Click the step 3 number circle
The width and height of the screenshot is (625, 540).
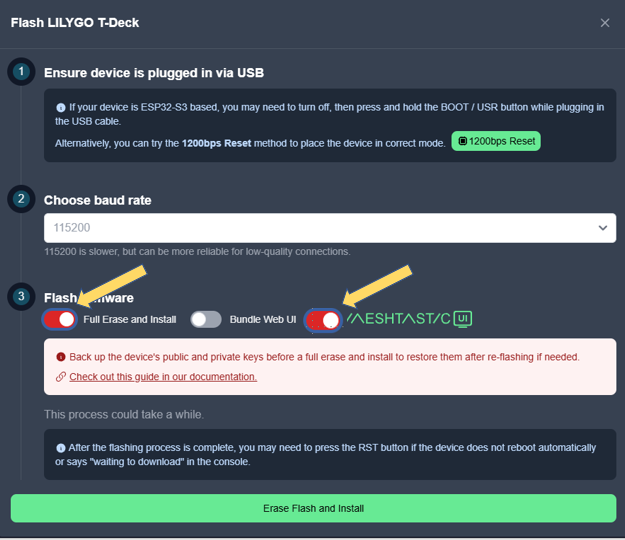(21, 296)
